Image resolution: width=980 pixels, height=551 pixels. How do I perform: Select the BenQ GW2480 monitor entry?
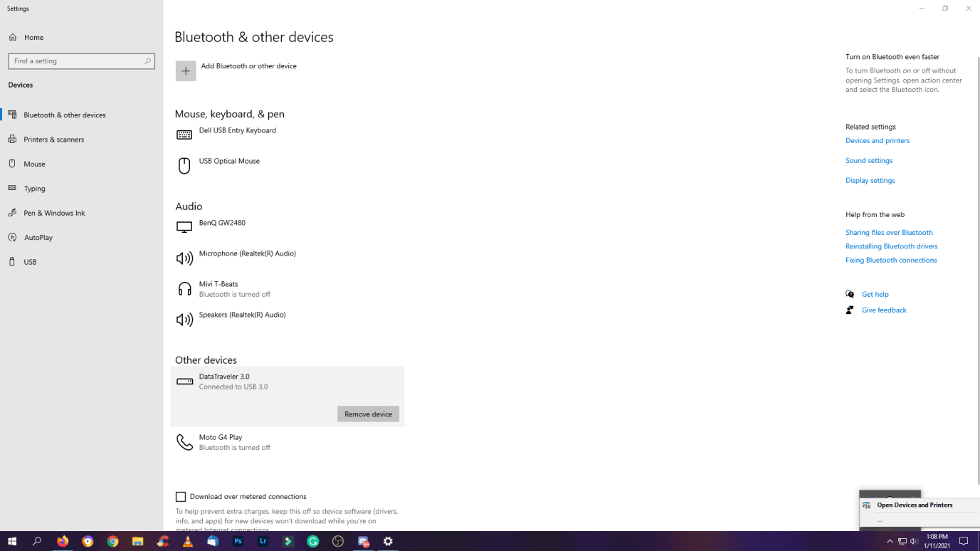click(x=288, y=227)
